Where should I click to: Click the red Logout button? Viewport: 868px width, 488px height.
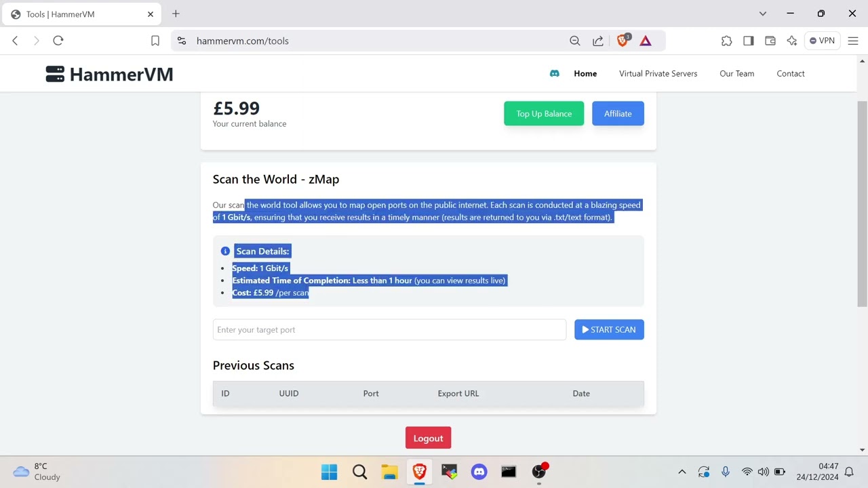coord(429,438)
